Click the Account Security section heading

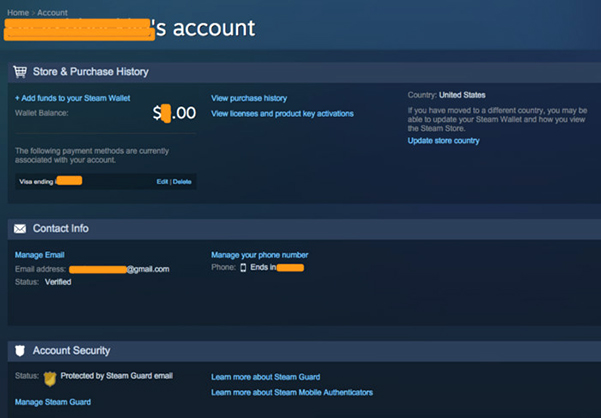[x=71, y=351]
